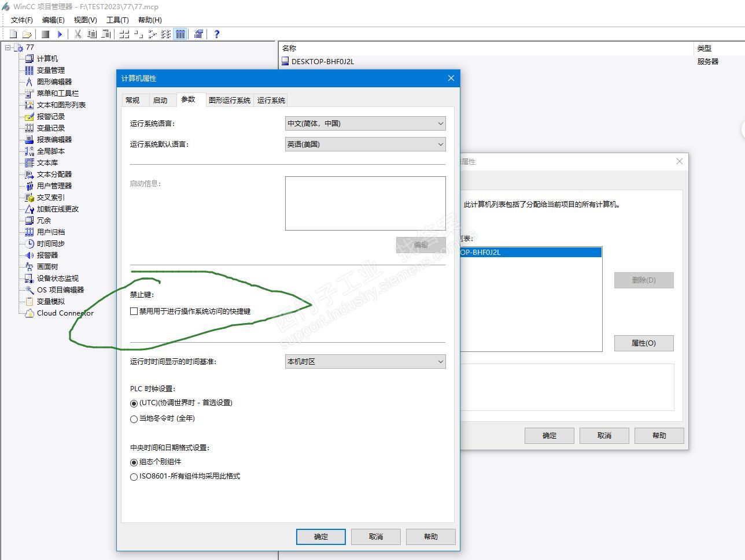This screenshot has width=745, height=560.
Task: Switch to small icons view
Action: point(138,34)
